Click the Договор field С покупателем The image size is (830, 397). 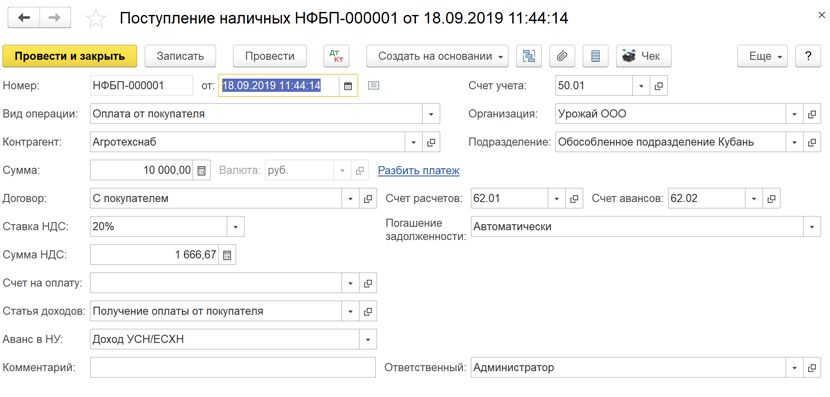(x=216, y=198)
